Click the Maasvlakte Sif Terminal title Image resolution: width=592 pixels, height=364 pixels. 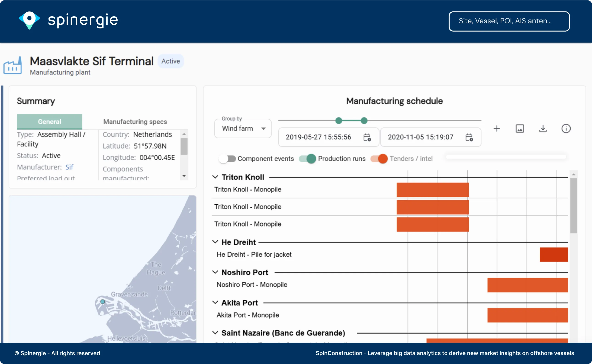(92, 61)
